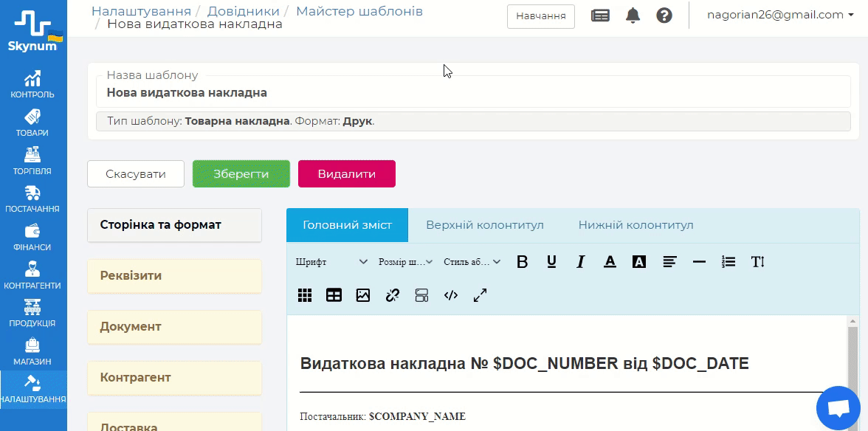The image size is (868, 431).
Task: Open the Налаштування sidebar section
Action: pos(32,390)
